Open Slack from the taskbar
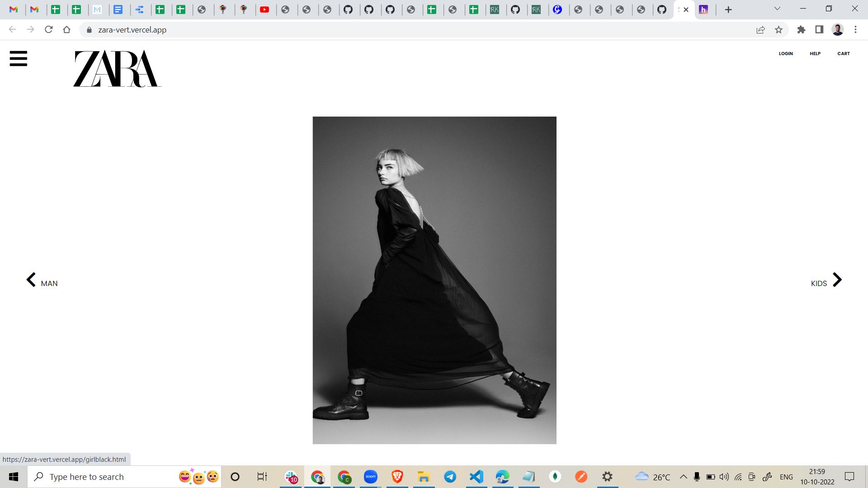This screenshot has height=488, width=868. click(291, 476)
